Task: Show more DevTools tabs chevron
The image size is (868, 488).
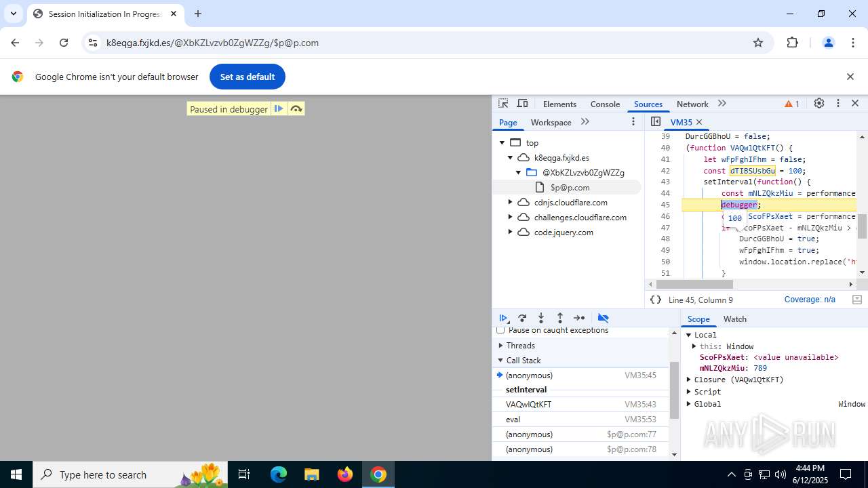Action: coord(722,104)
